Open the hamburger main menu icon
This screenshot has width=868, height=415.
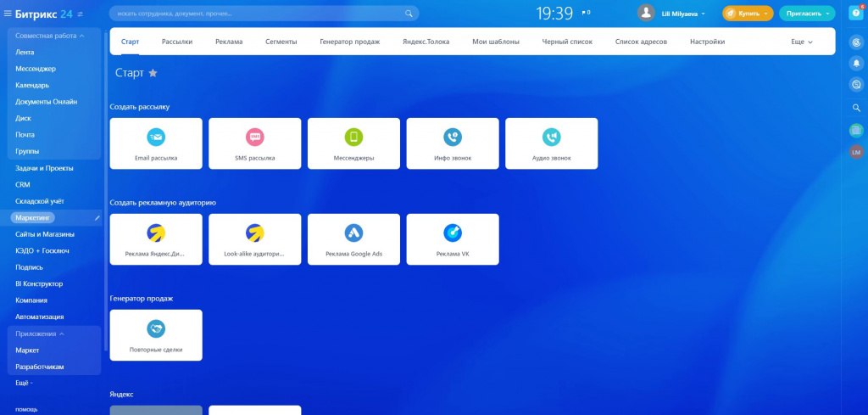(x=7, y=14)
